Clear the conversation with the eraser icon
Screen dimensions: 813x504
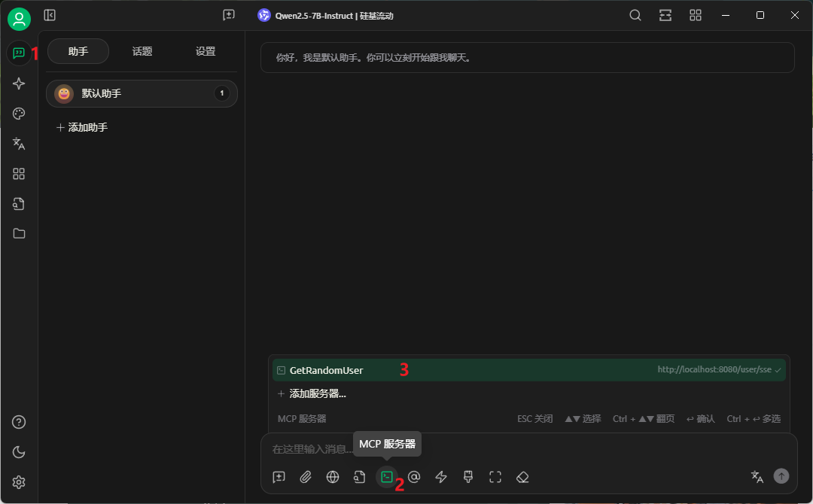pyautogui.click(x=522, y=477)
